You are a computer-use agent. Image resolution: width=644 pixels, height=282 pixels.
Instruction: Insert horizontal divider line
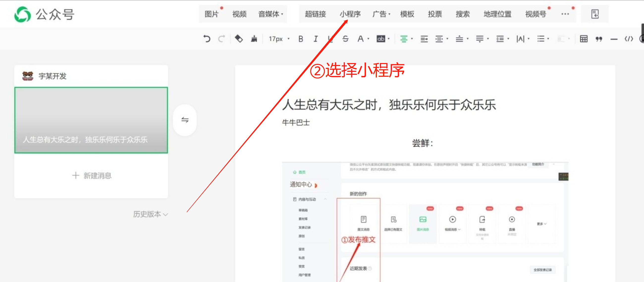[614, 39]
